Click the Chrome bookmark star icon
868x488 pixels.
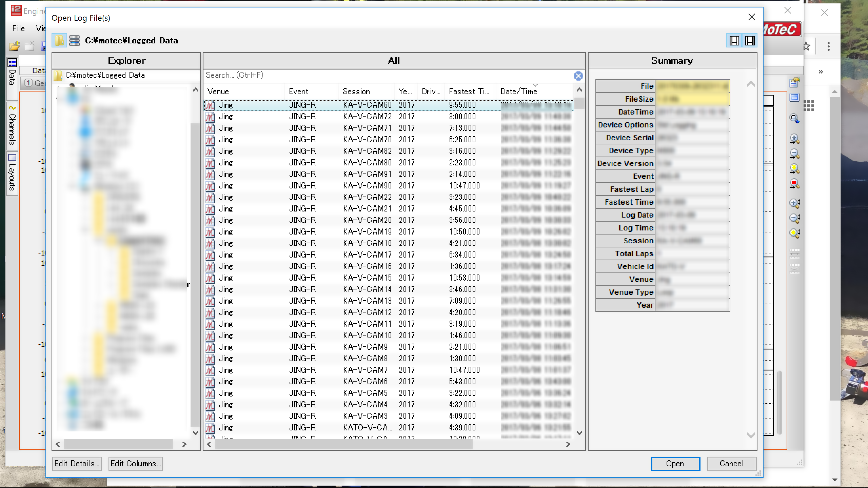click(807, 46)
